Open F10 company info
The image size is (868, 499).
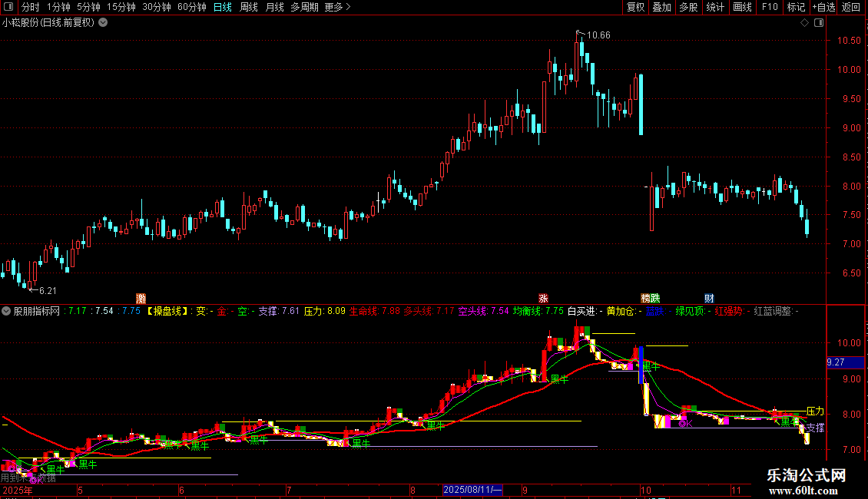click(x=770, y=7)
